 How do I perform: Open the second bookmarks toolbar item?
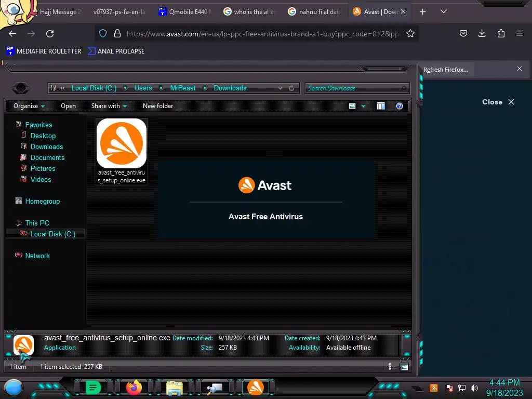point(116,51)
